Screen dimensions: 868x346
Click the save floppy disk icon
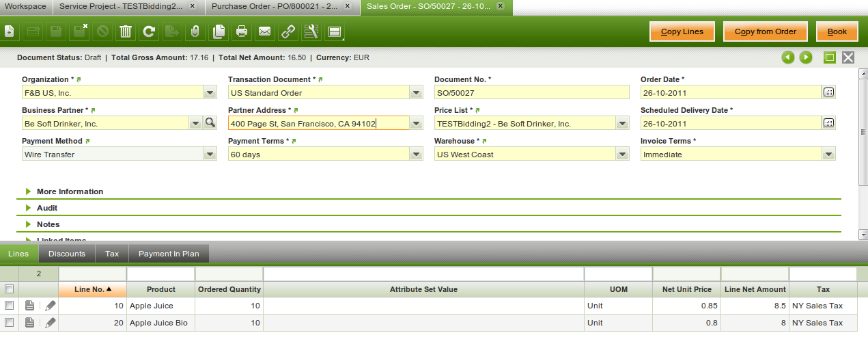click(x=56, y=31)
